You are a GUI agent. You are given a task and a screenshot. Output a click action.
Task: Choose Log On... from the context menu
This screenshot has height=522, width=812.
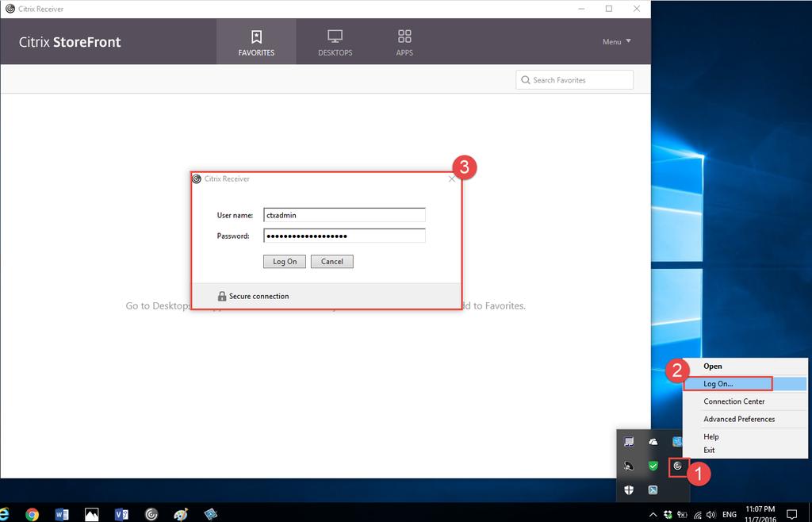(745, 384)
